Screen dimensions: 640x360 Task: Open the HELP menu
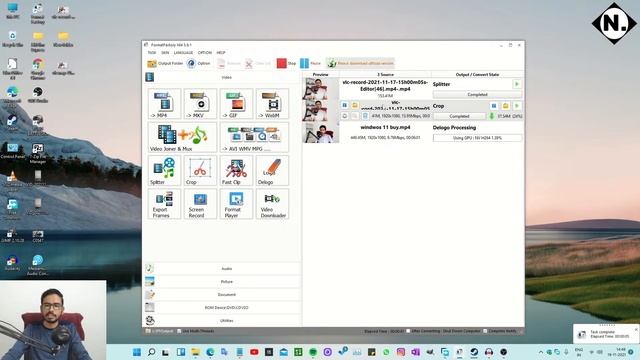(221, 53)
